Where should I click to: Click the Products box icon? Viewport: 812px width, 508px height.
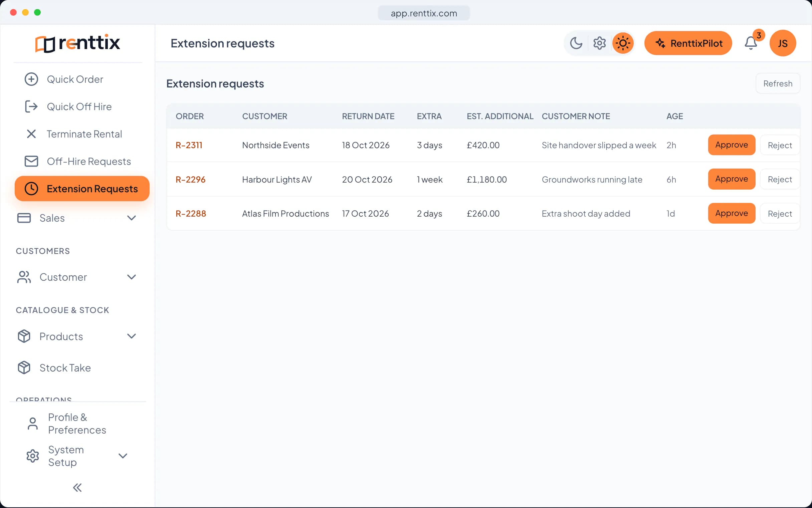tap(24, 336)
